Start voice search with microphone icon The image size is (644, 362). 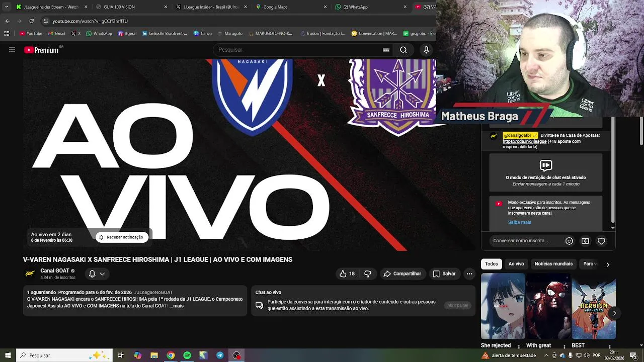[426, 50]
